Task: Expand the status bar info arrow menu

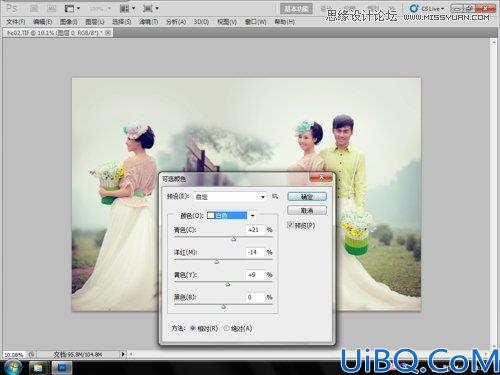Action: (123, 354)
